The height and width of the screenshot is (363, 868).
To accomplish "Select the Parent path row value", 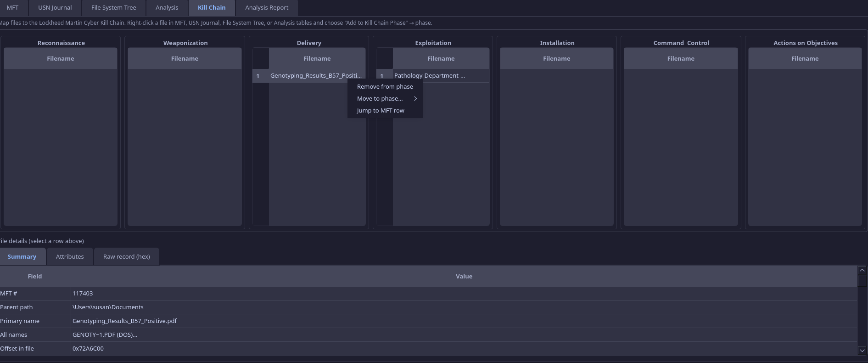I will click(x=108, y=307).
